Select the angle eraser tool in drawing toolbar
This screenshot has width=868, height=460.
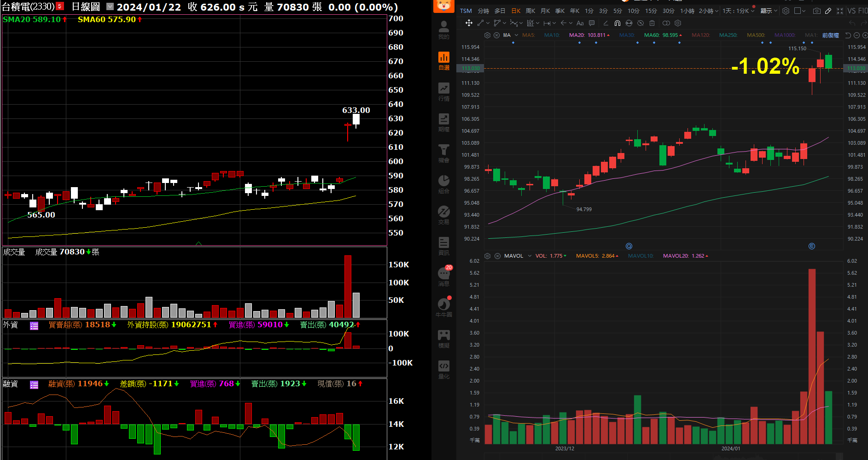[606, 23]
